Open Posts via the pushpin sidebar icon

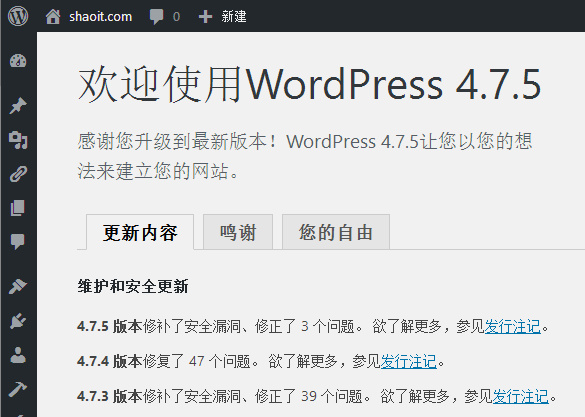click(x=18, y=106)
